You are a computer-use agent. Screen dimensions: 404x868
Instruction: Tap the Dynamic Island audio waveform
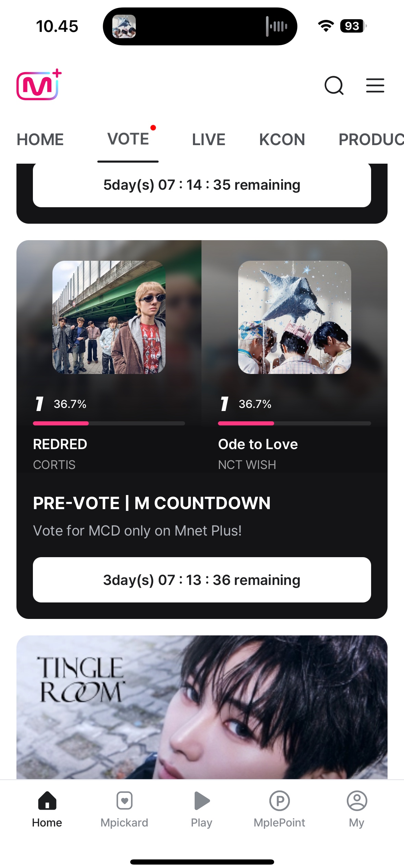click(277, 26)
